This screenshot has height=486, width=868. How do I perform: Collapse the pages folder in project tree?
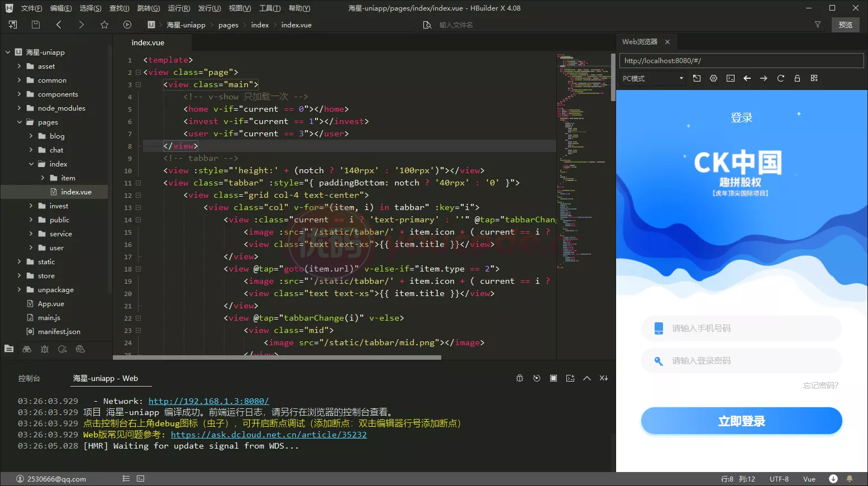pos(19,122)
